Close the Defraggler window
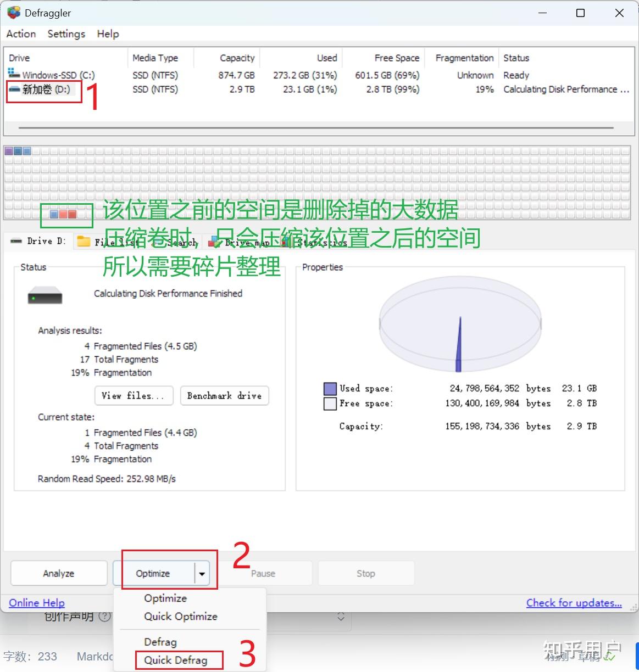The height and width of the screenshot is (672, 639). 619,13
